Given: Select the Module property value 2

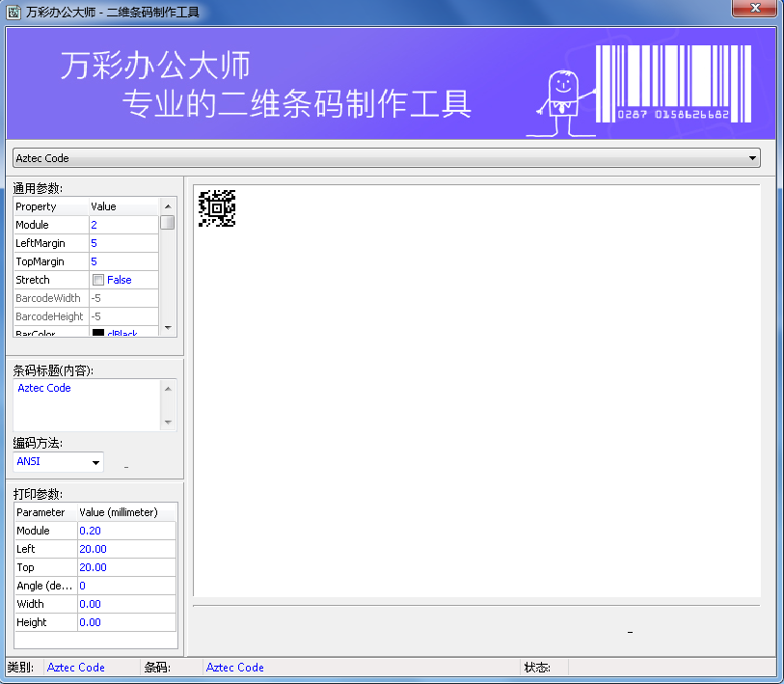Looking at the screenshot, I should (x=122, y=225).
